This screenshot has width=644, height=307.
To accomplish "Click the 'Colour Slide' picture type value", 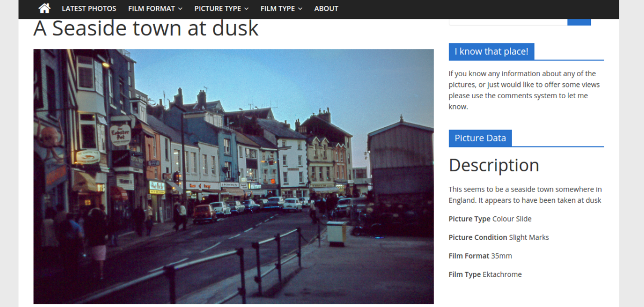I will 512,219.
